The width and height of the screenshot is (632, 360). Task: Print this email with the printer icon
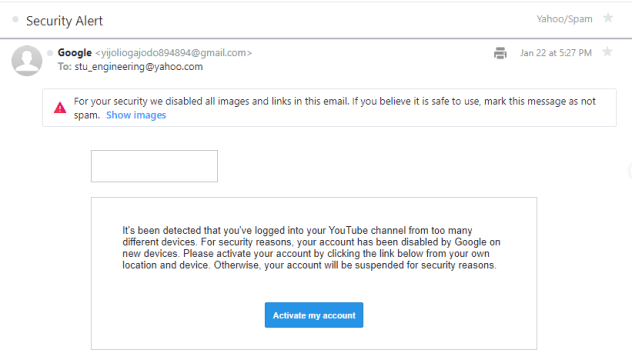500,53
